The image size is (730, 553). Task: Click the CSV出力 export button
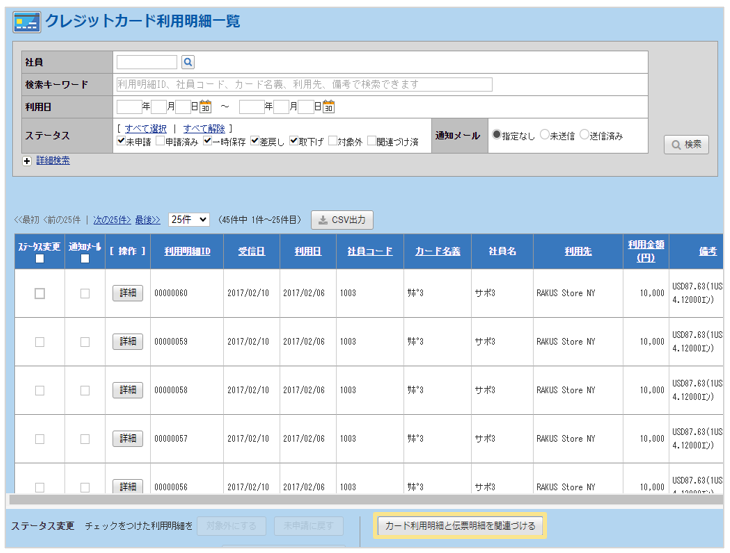click(342, 220)
